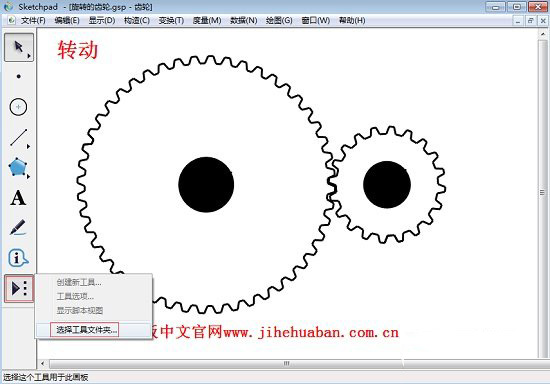Click the status bar text 选择这个工具用于此画板
Image resolution: width=550 pixels, height=384 pixels.
(x=46, y=378)
